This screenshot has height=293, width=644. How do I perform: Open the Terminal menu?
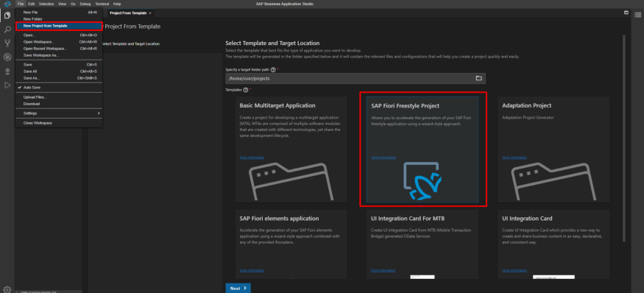pos(102,4)
